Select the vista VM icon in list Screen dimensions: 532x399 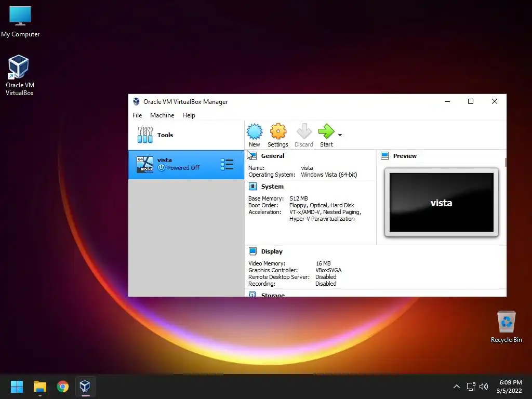[x=145, y=165]
